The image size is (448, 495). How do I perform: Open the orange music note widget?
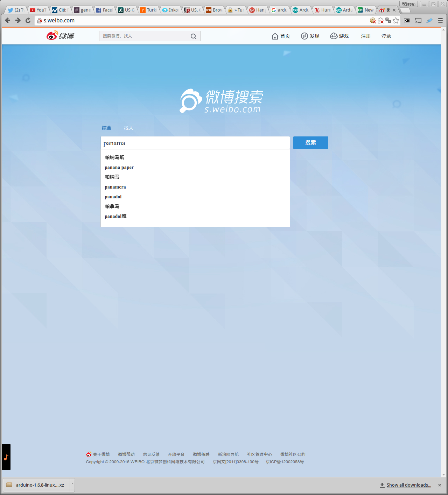coord(6,457)
